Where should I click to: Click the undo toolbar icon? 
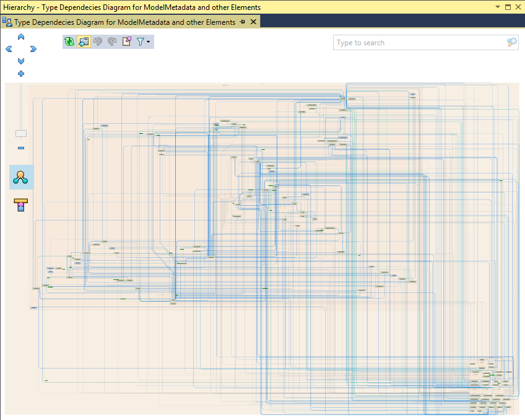[98, 42]
